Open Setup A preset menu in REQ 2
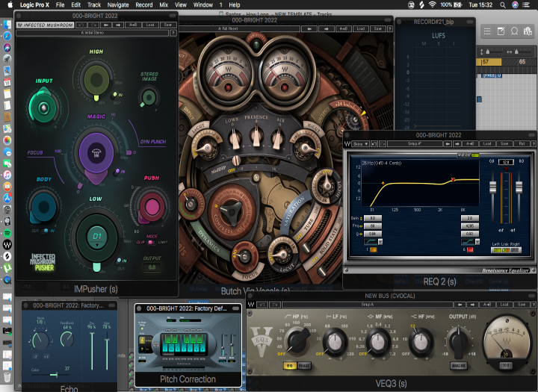Image resolution: width=538 pixels, height=392 pixels. coord(415,143)
